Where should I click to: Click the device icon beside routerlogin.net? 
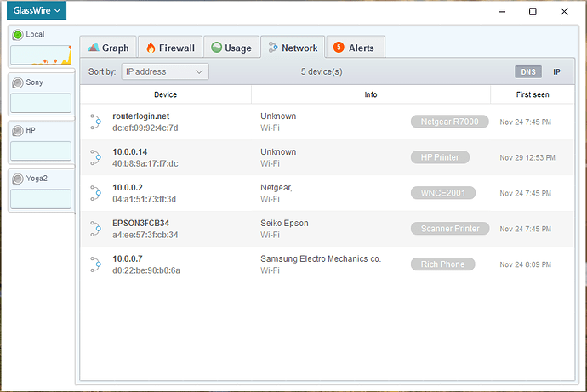click(x=95, y=122)
